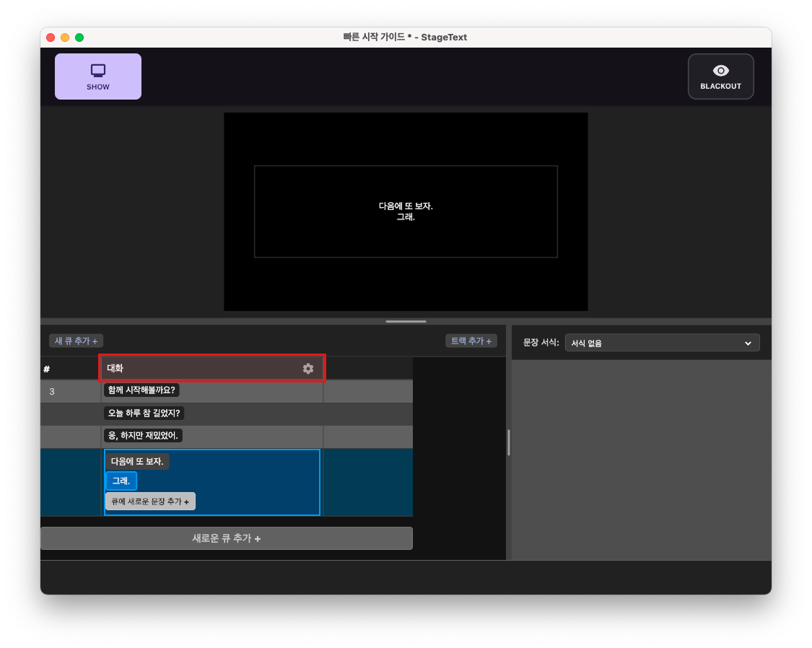
Task: Click the eye icon on the BLACKOUT button
Action: 720,70
